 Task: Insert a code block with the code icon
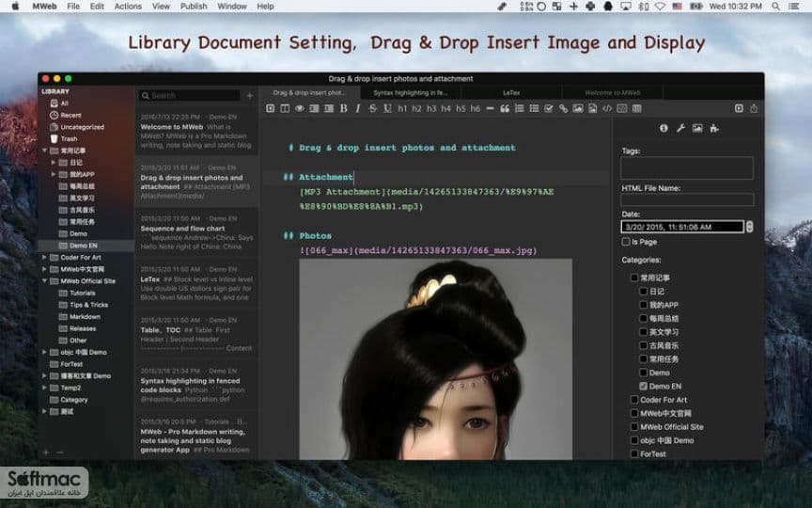point(607,108)
